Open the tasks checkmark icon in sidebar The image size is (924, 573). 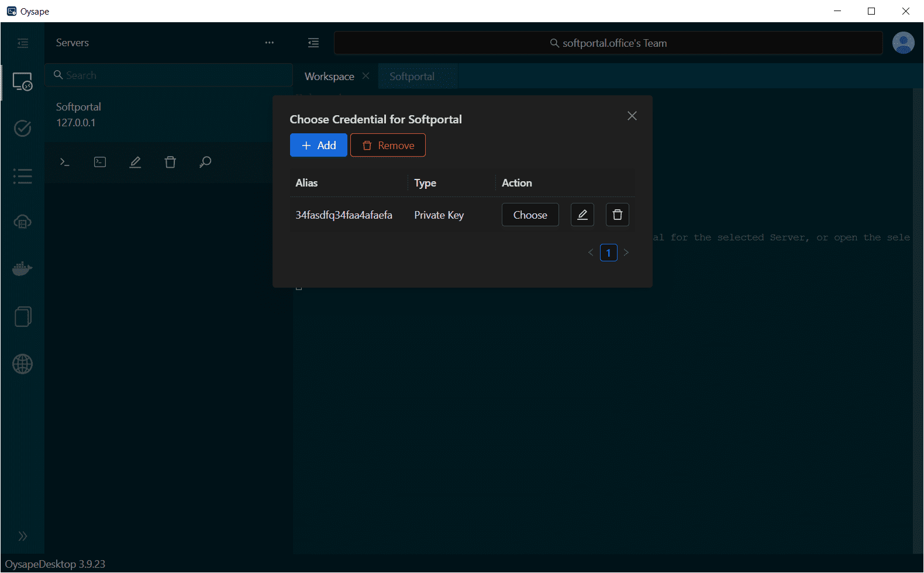coord(22,128)
